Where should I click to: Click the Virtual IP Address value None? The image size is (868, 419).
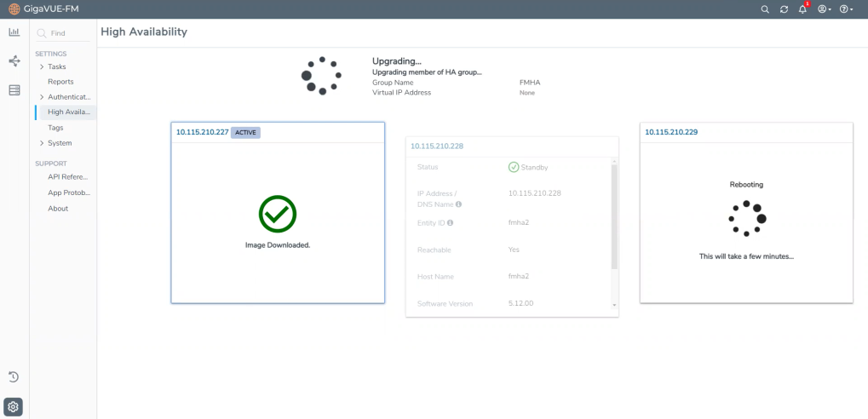pyautogui.click(x=527, y=93)
